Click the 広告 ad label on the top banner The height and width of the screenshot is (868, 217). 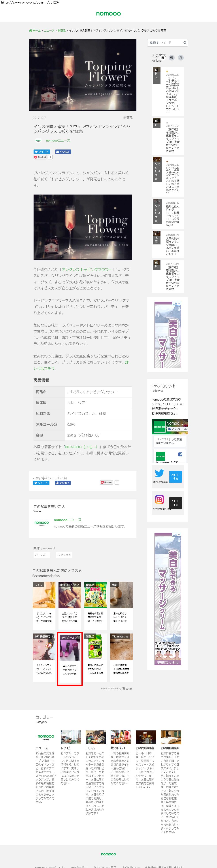(x=176, y=304)
